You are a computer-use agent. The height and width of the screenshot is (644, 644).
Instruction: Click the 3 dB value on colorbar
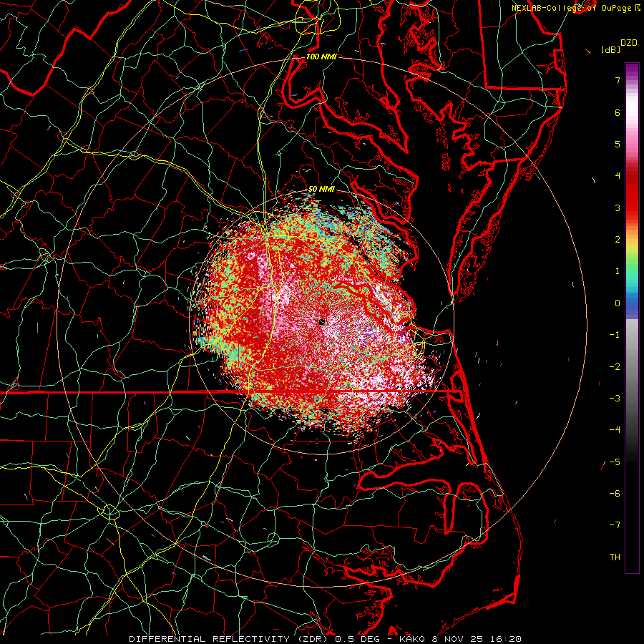point(618,208)
